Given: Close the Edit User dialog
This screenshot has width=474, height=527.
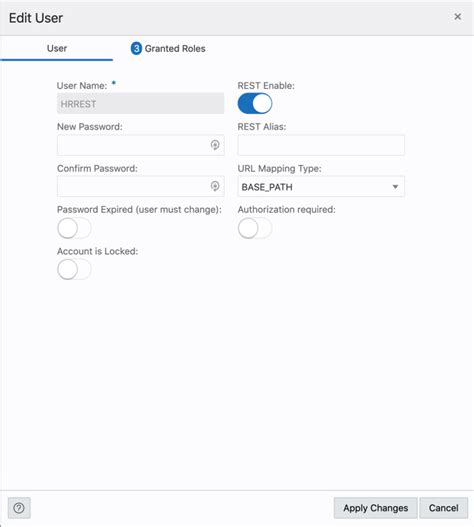Looking at the screenshot, I should [x=458, y=17].
